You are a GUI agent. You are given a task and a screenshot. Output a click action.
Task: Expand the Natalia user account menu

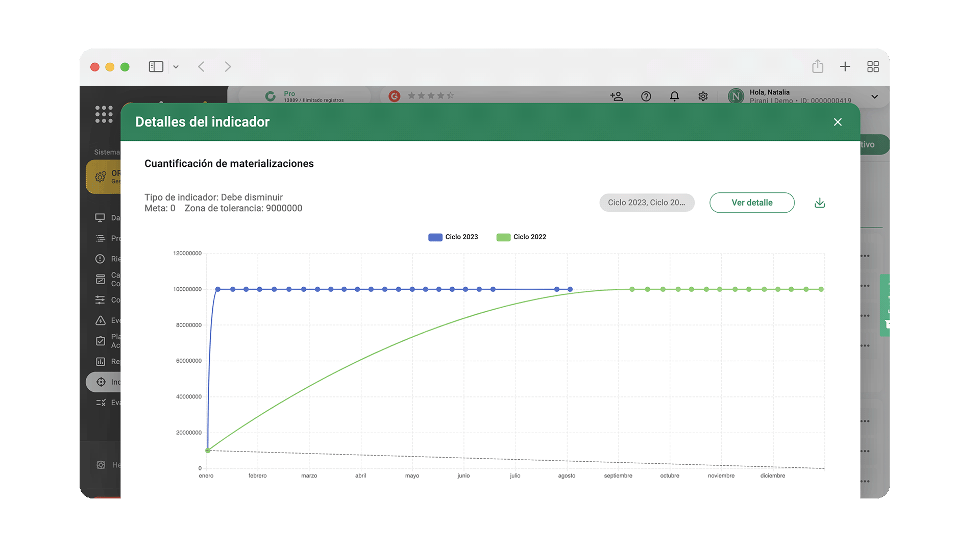tap(874, 96)
